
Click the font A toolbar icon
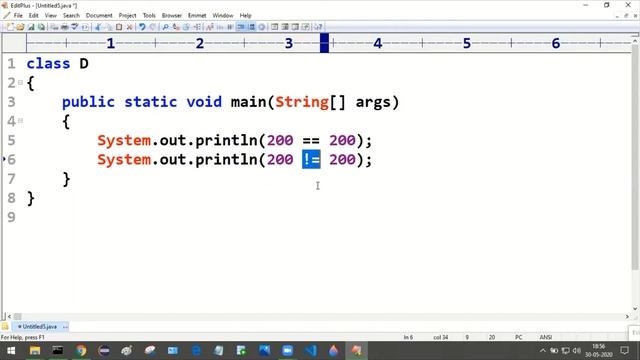point(210,27)
